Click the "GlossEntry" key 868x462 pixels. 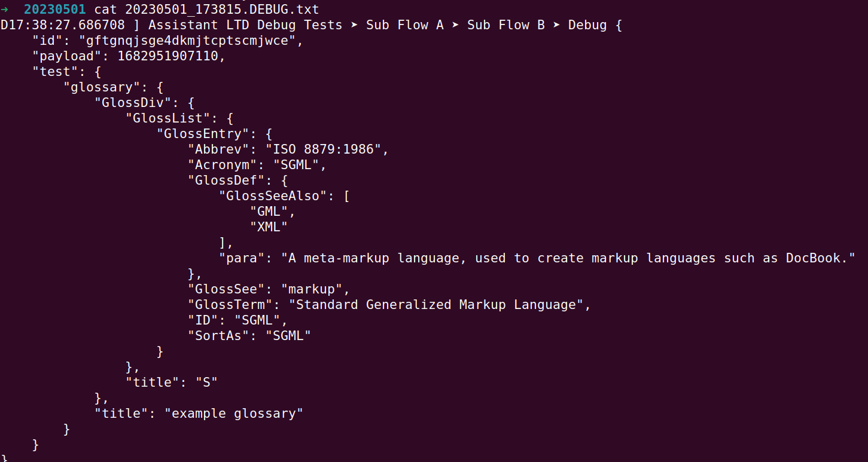(x=203, y=134)
